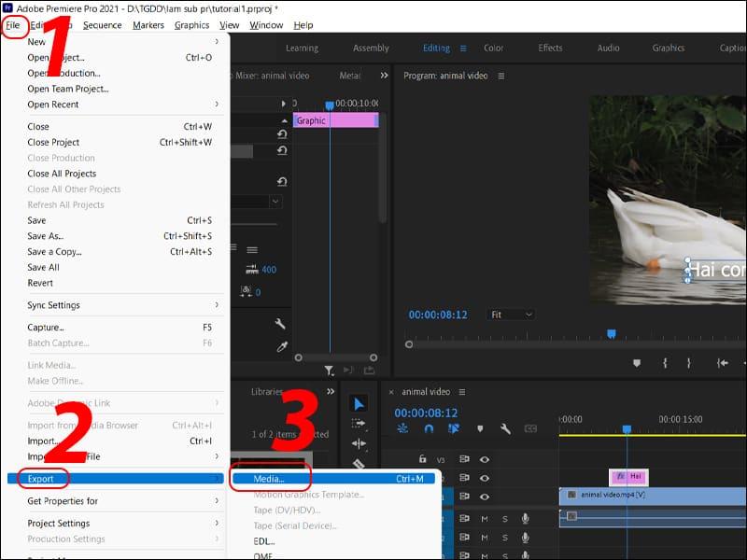Mute the A1 audio track
Screen dimensions: 747x560
(484, 517)
